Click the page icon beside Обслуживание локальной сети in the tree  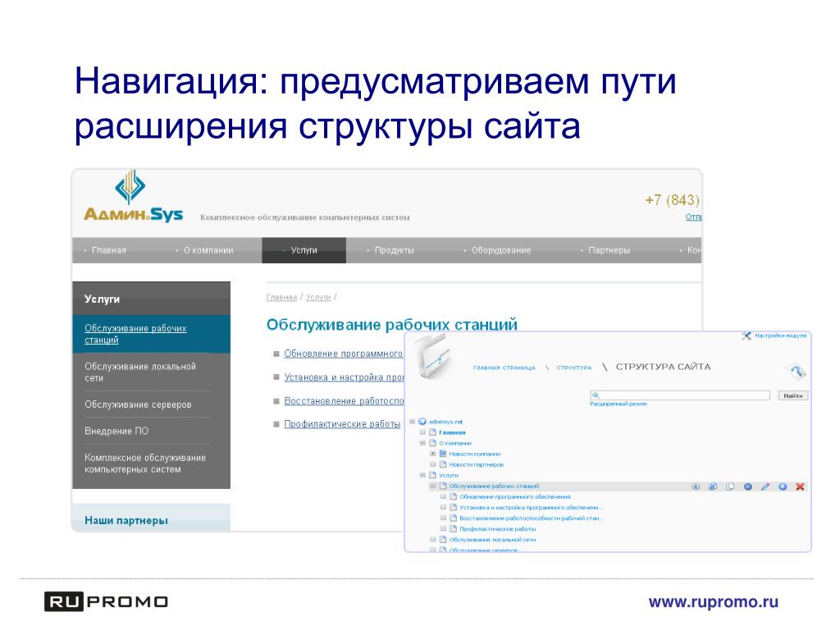pos(443,540)
